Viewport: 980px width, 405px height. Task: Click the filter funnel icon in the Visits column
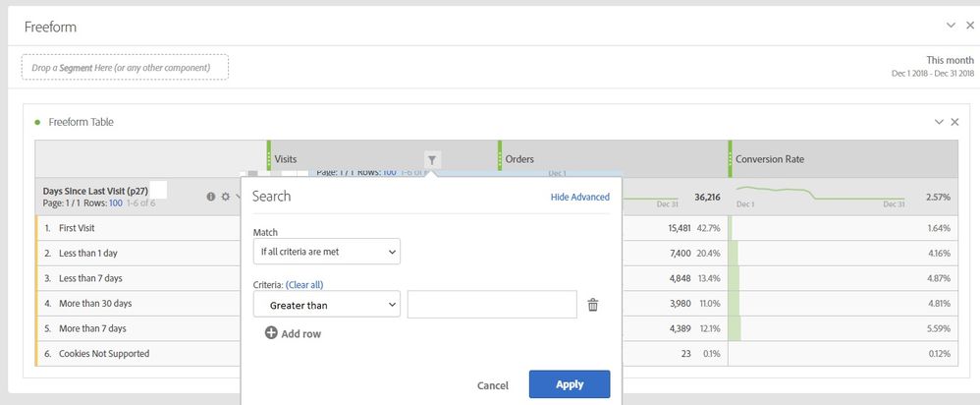click(432, 159)
